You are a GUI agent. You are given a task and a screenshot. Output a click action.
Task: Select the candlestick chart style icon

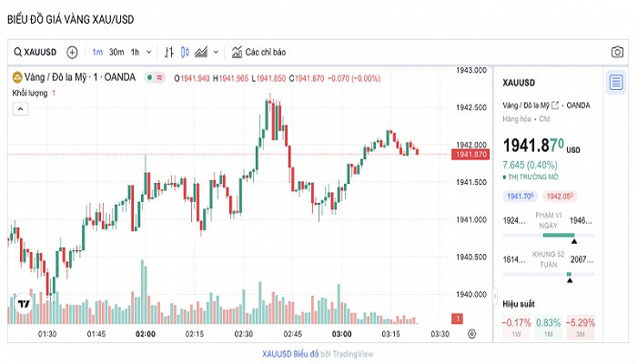185,52
